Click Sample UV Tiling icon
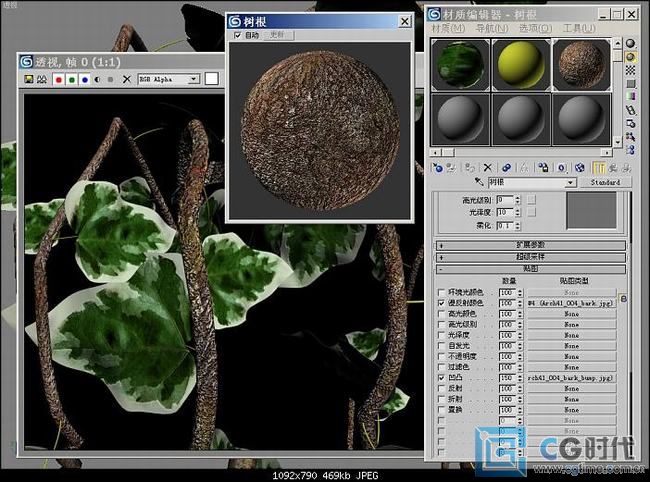 click(x=631, y=83)
